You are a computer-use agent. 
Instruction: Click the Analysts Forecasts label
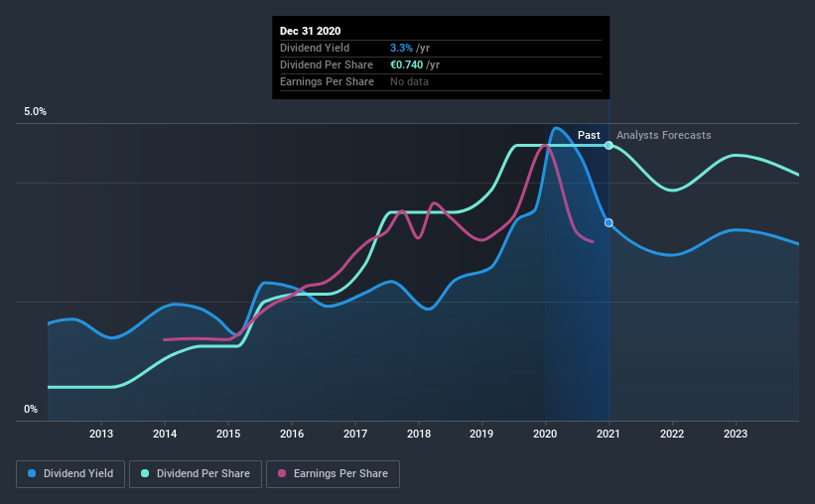click(x=664, y=135)
